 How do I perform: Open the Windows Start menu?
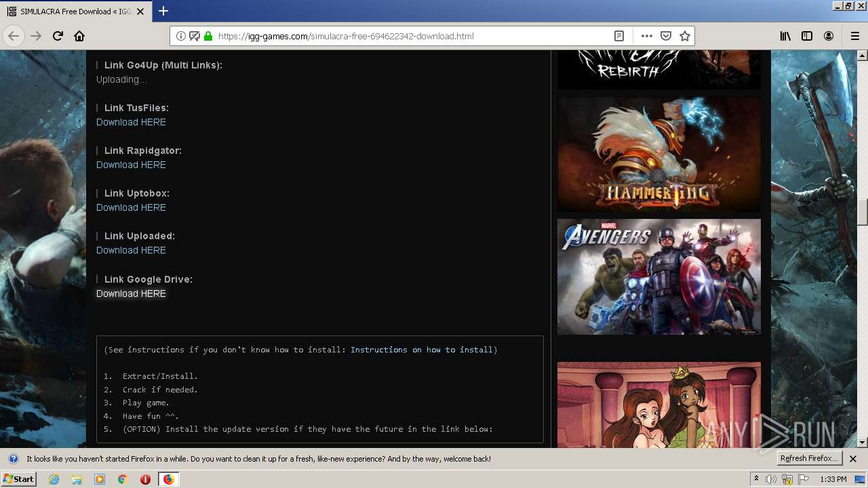point(18,479)
